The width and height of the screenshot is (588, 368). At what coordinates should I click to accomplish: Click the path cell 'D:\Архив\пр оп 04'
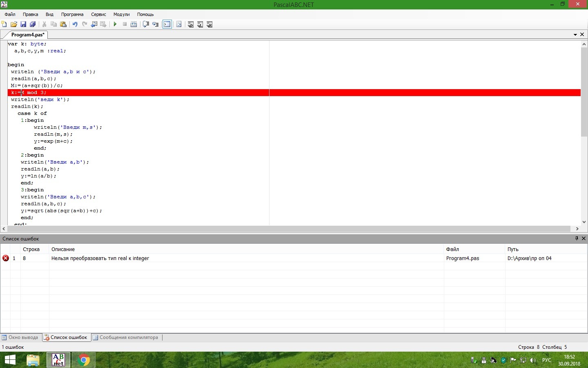pyautogui.click(x=529, y=258)
